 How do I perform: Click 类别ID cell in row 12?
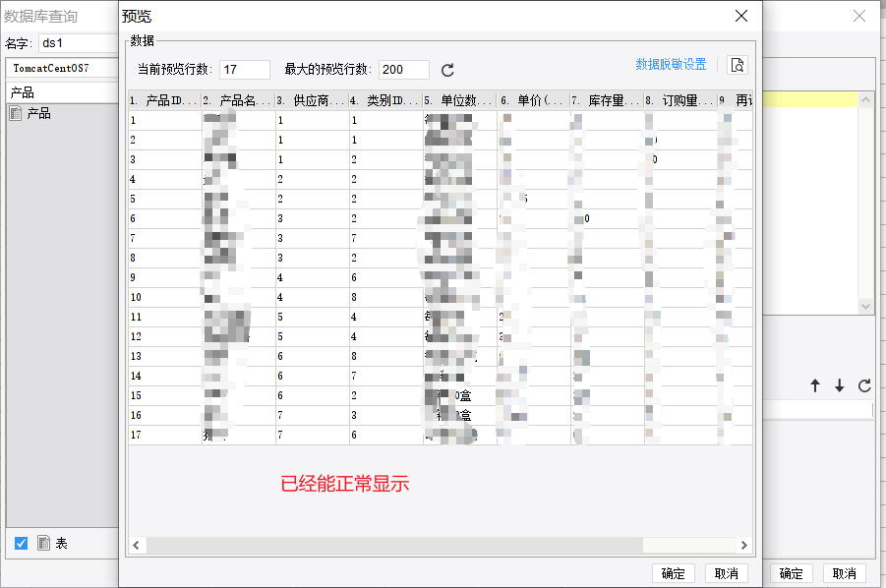point(385,336)
